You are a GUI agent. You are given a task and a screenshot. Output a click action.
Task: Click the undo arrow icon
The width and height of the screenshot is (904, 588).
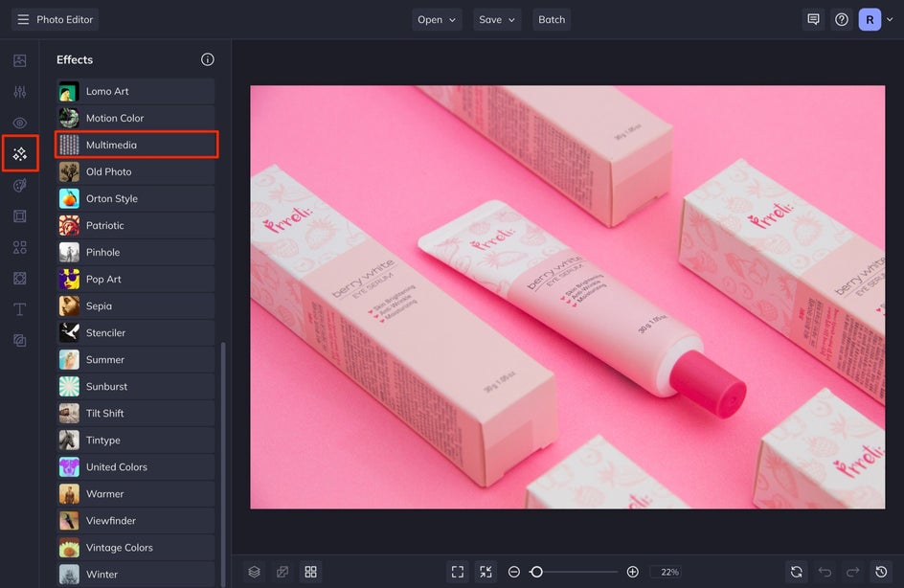(x=825, y=572)
